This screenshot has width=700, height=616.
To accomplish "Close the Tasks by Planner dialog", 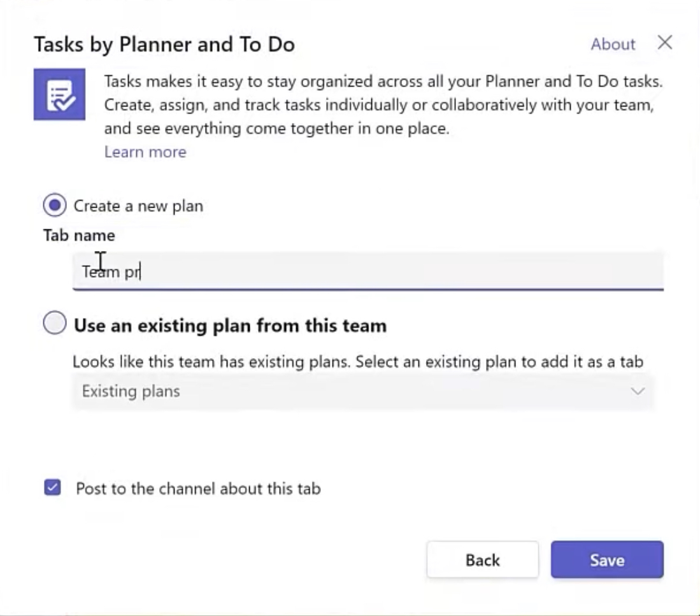I will click(665, 43).
